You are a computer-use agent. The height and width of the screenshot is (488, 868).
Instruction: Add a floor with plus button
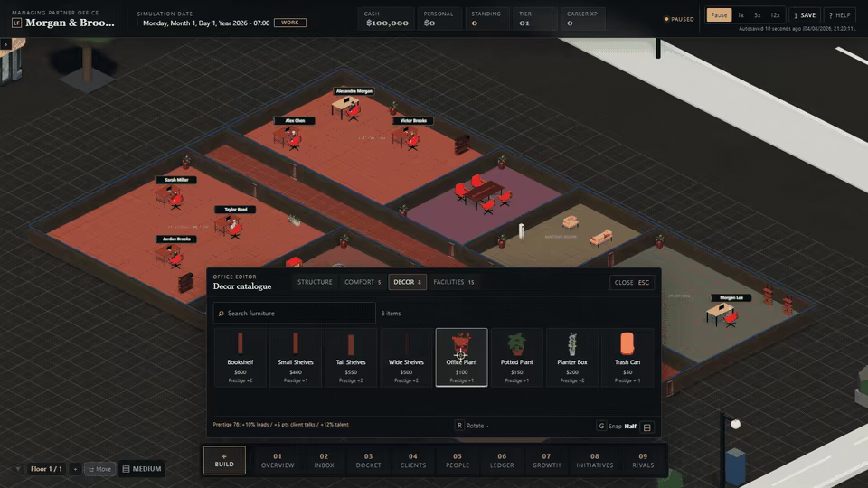point(75,469)
